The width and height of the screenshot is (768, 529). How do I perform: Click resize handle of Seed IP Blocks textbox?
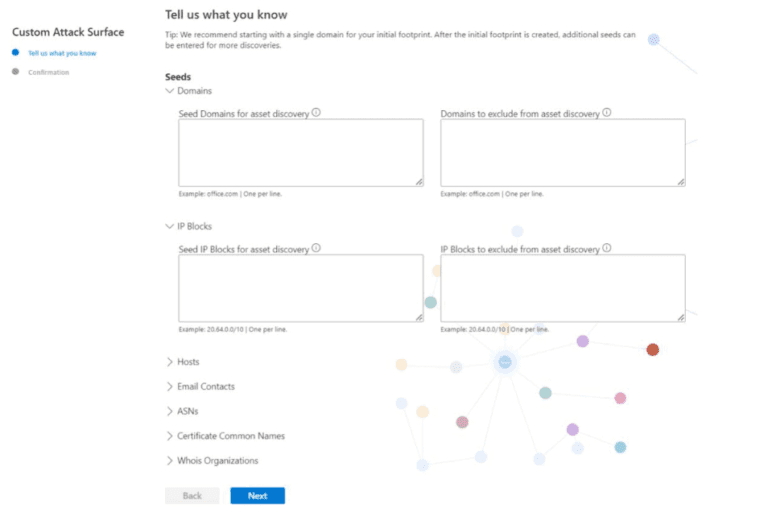click(x=419, y=317)
